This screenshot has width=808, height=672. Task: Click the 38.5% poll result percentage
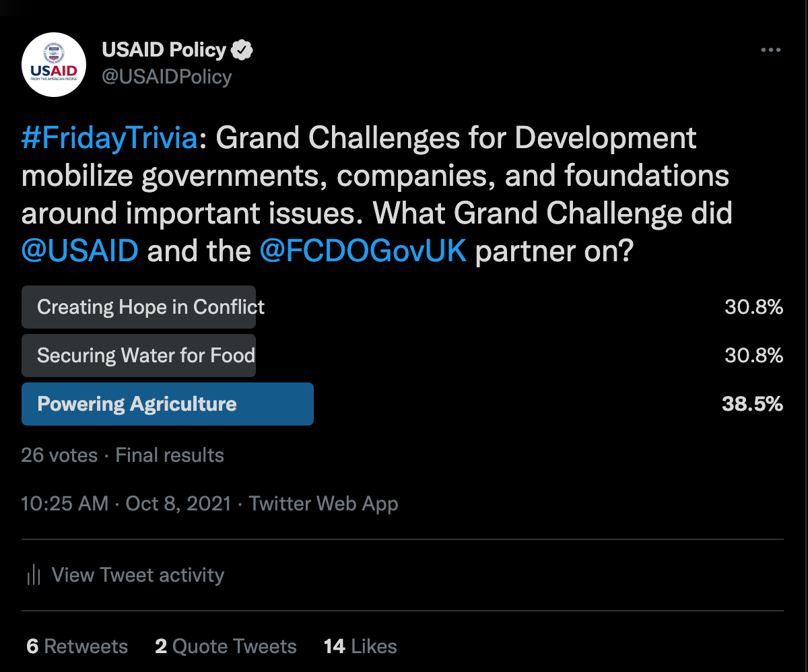click(x=753, y=404)
